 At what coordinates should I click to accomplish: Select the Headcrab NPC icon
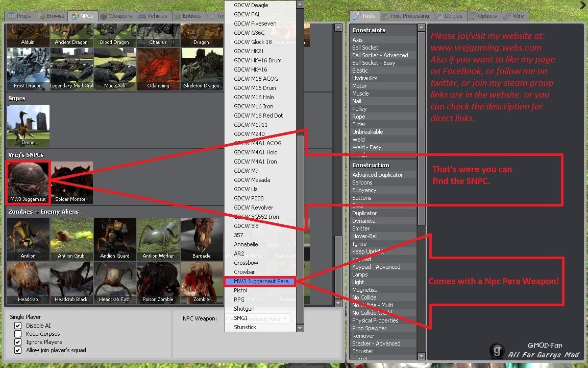pos(28,283)
